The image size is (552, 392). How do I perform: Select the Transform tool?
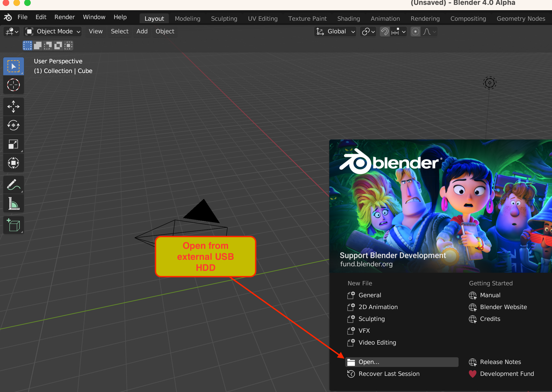(13, 163)
